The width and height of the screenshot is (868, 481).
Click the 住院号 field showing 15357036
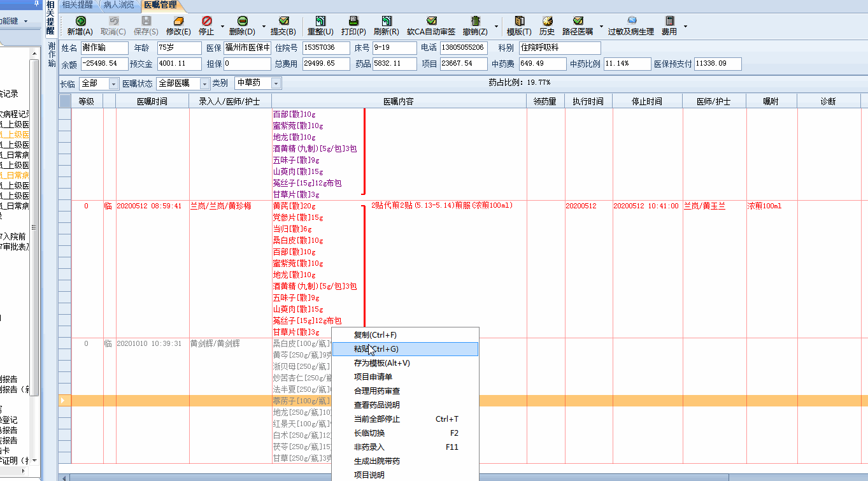tap(326, 48)
